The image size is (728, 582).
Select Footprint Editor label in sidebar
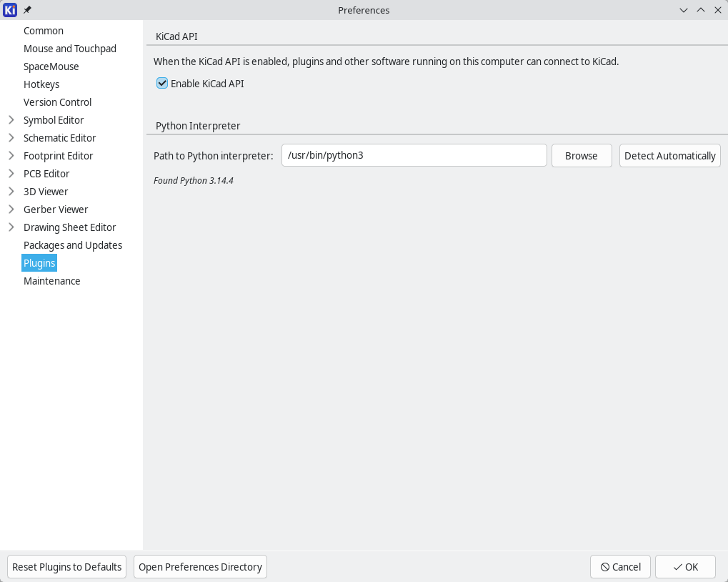point(58,156)
